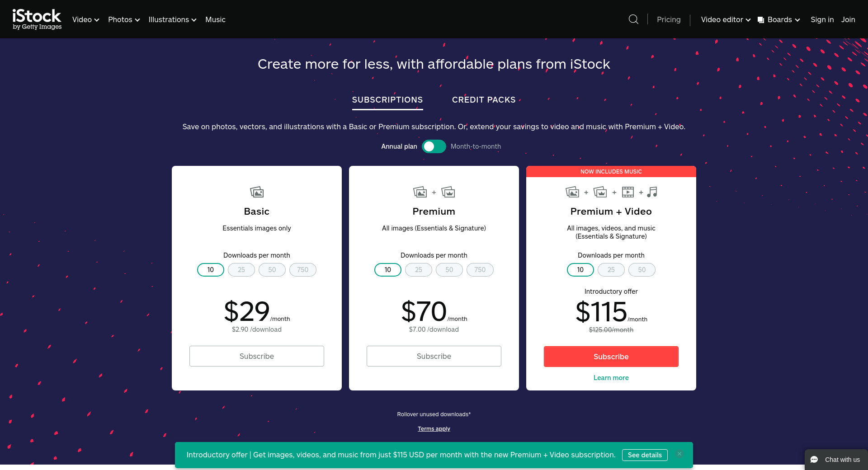Screen dimensions: 868x470
Task: Click See details in the offer banner
Action: tap(645, 455)
